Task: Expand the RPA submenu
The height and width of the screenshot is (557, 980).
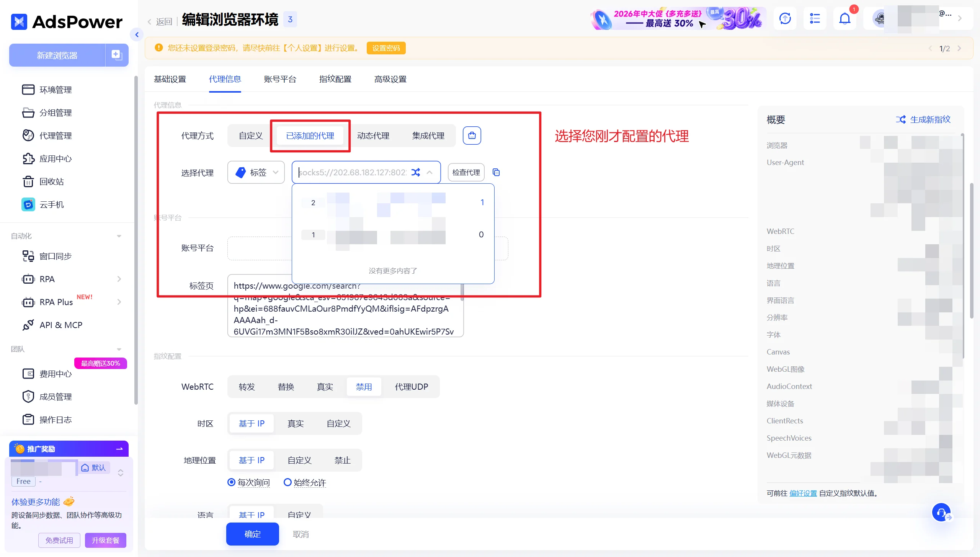Action: pos(119,279)
